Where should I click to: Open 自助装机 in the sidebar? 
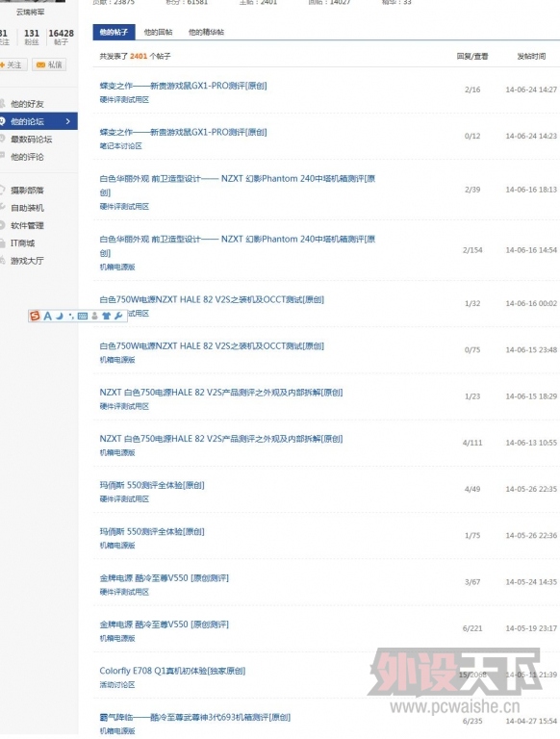[27, 208]
